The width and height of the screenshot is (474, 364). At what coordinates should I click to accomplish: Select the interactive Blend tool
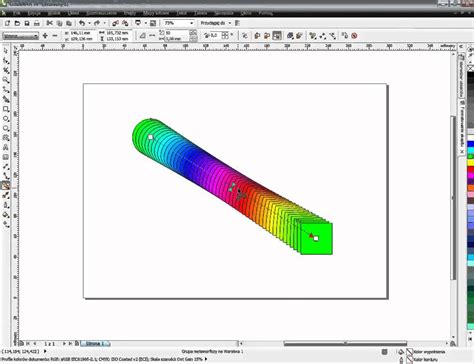coord(6,186)
